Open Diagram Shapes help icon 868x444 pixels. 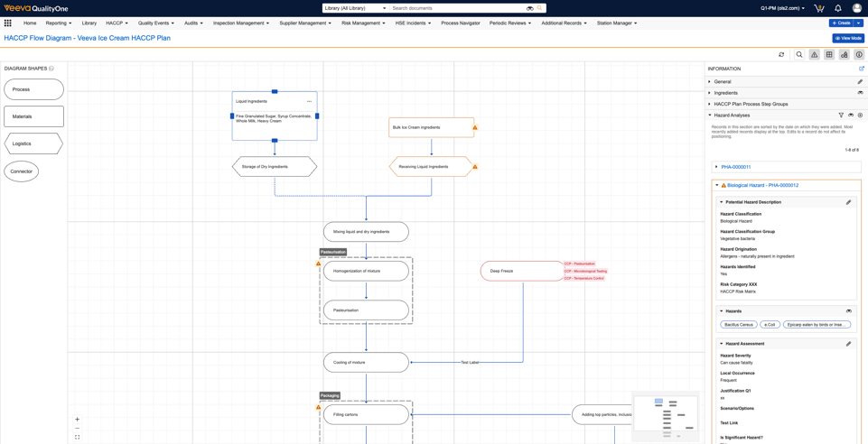pyautogui.click(x=51, y=69)
